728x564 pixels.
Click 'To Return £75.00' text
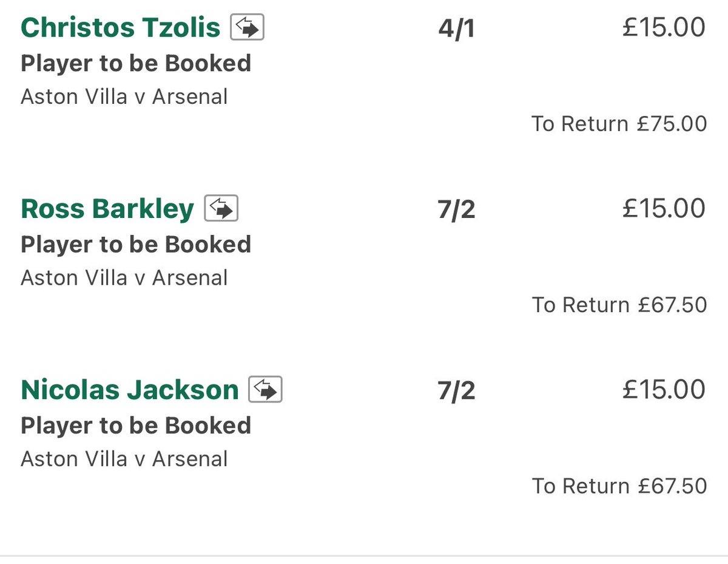coord(619,124)
